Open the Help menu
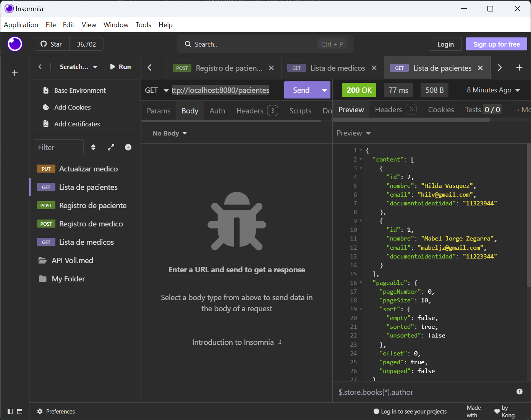The width and height of the screenshot is (531, 420). tap(166, 24)
